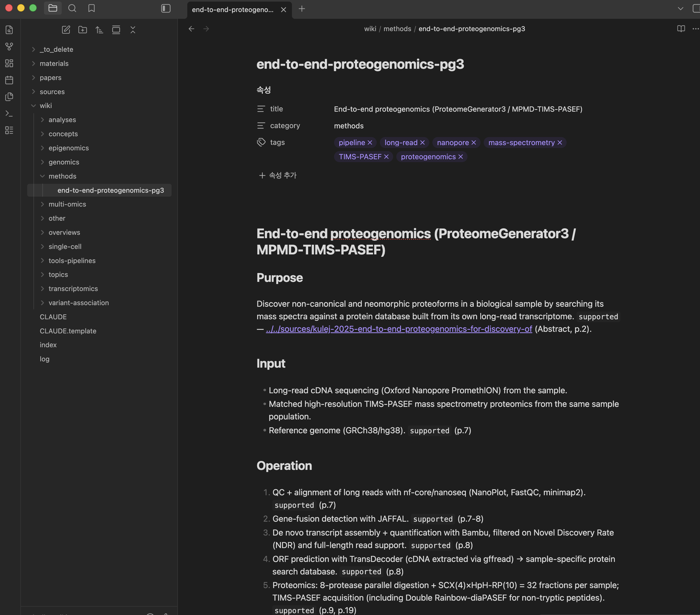The height and width of the screenshot is (615, 700).
Task: Open the search panel magnifier icon
Action: [x=72, y=8]
